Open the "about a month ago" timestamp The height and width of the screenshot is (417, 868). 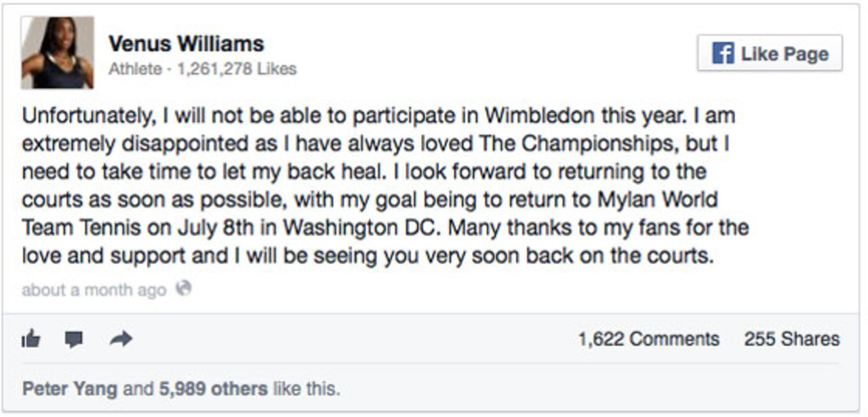coord(94,290)
